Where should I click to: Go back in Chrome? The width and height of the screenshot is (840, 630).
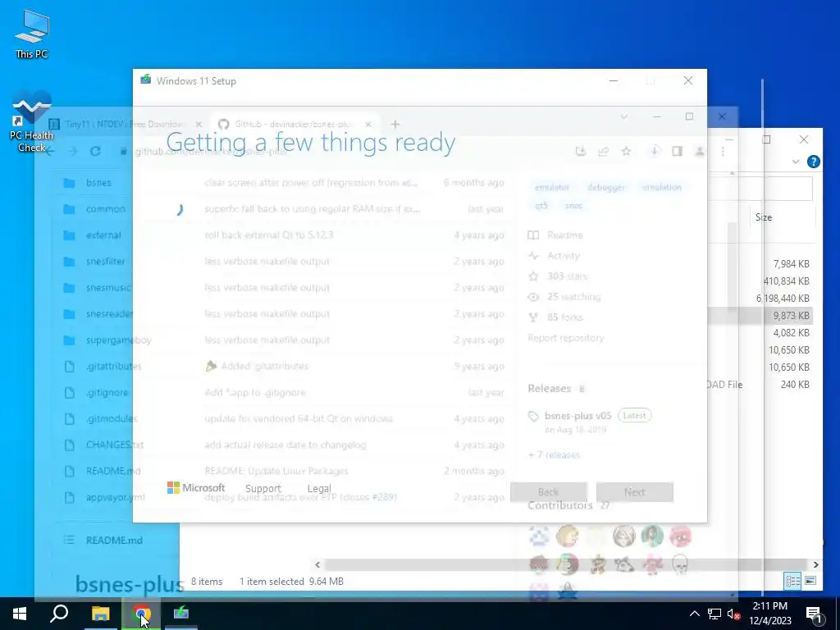point(49,152)
